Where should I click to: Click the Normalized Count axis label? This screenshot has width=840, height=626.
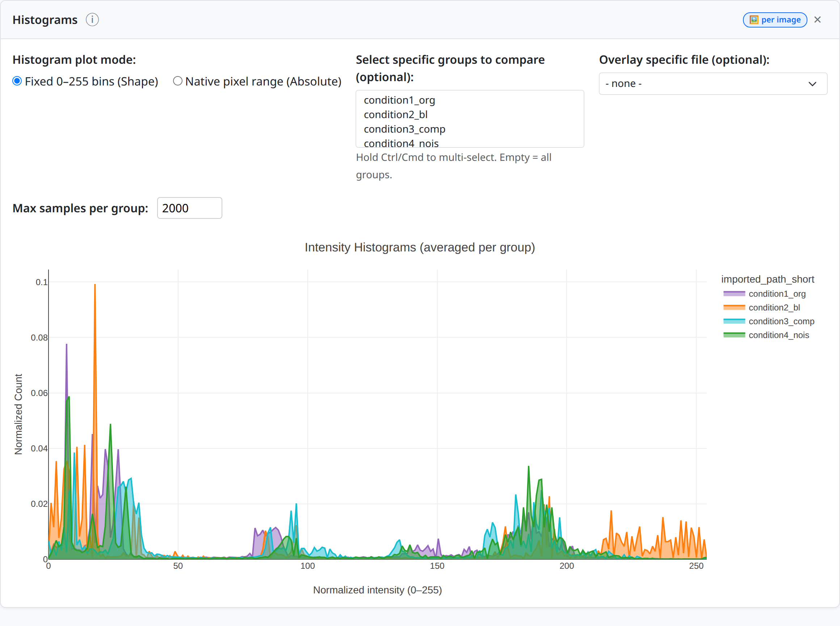pyautogui.click(x=18, y=414)
